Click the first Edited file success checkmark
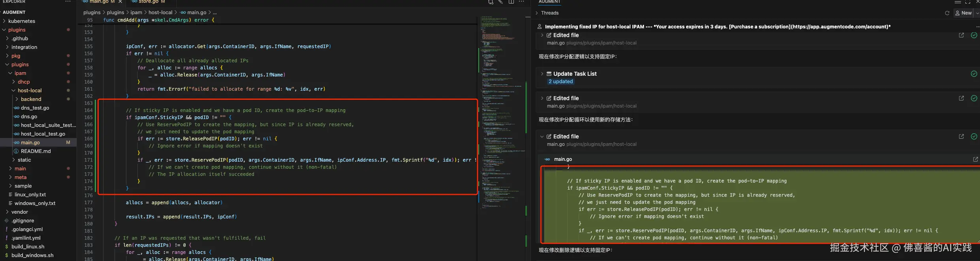 (x=974, y=35)
